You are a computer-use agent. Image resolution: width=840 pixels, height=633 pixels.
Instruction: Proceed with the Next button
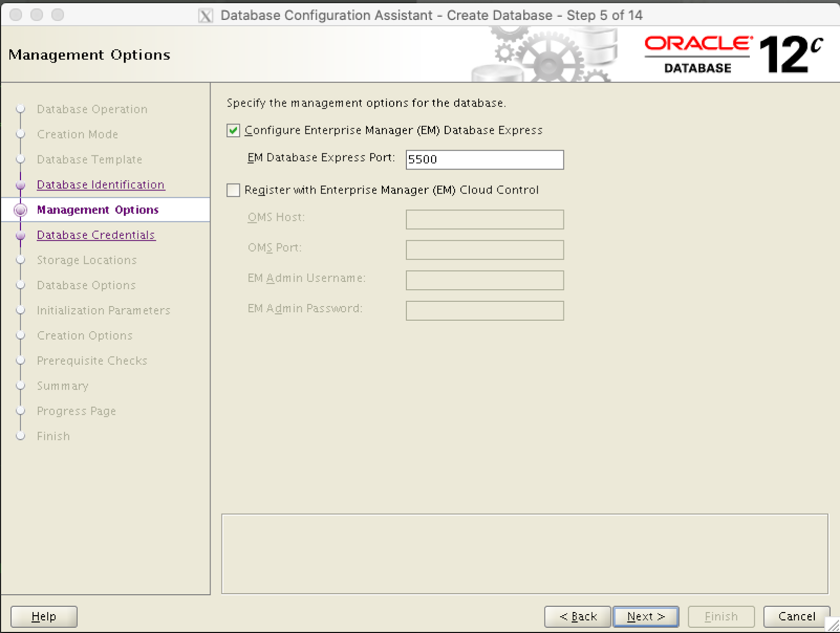pyautogui.click(x=646, y=616)
